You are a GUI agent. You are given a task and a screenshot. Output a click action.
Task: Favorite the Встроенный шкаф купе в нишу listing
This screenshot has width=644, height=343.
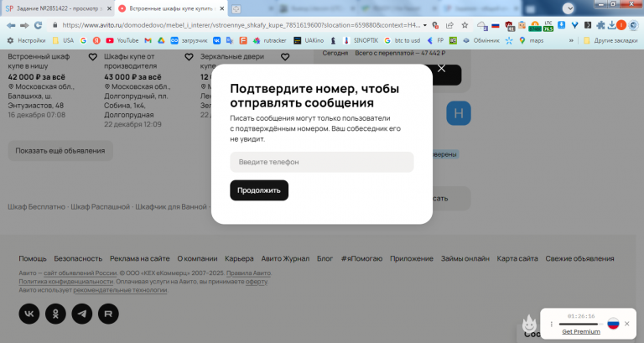tap(93, 57)
